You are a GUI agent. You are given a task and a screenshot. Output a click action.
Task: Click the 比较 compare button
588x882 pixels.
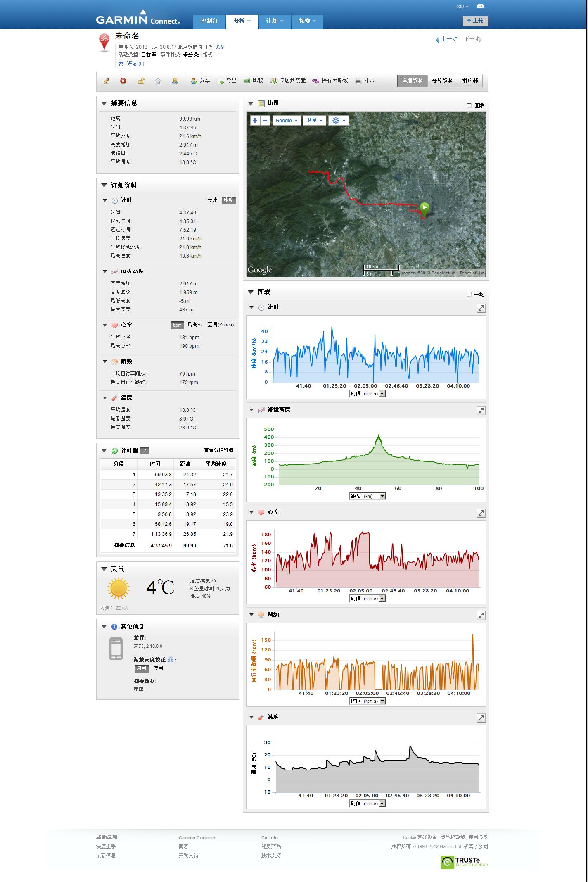click(x=254, y=81)
